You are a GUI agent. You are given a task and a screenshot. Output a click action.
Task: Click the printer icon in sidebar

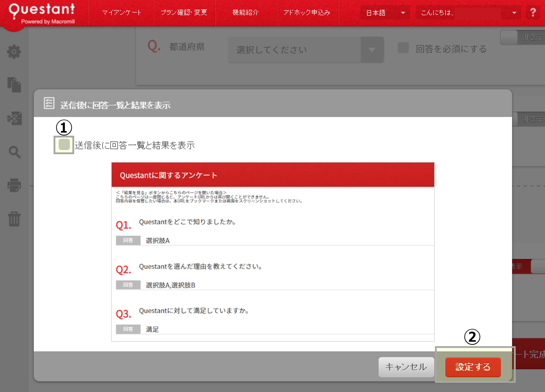point(14,185)
